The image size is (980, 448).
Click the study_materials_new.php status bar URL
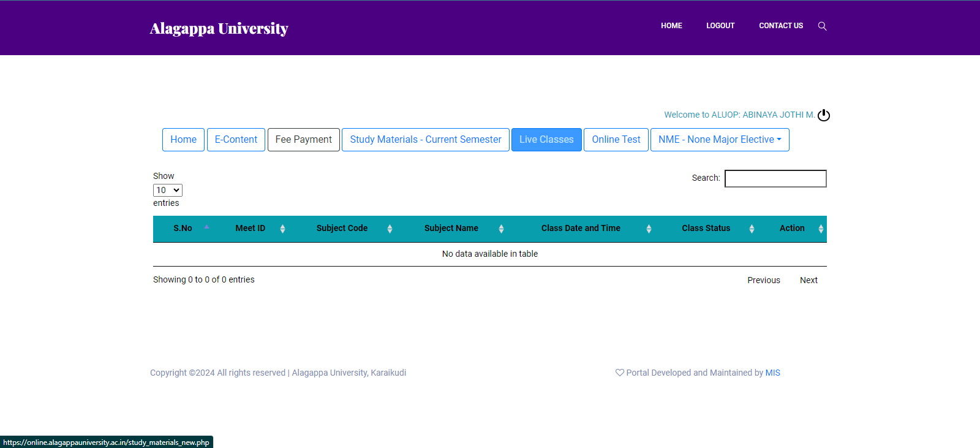click(107, 442)
